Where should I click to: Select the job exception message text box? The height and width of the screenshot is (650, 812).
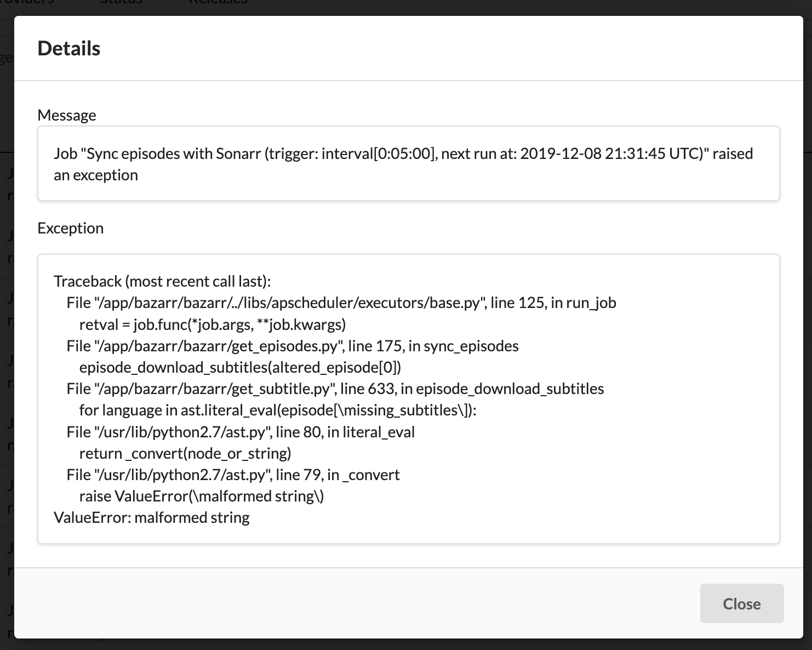pyautogui.click(x=408, y=163)
